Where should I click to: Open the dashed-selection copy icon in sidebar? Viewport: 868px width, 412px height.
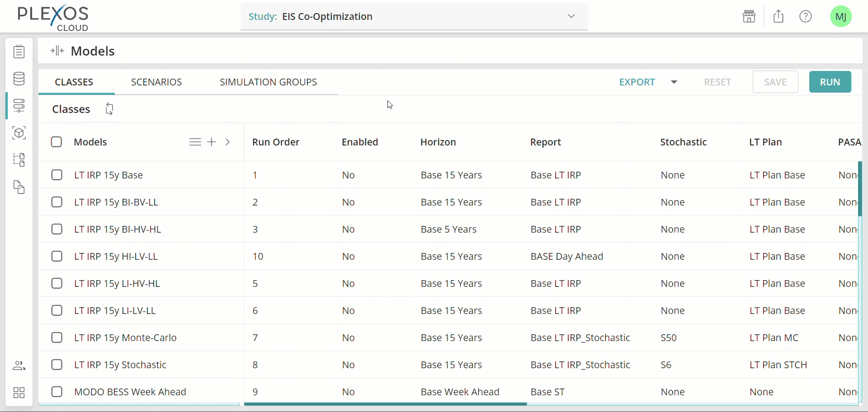pyautogui.click(x=19, y=160)
